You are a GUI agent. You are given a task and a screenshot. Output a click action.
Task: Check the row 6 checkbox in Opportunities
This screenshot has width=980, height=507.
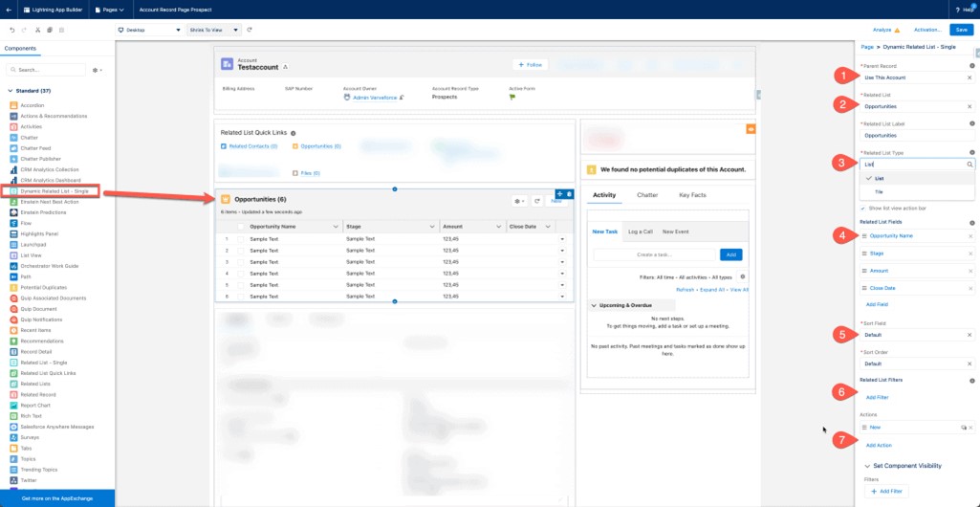pos(241,297)
